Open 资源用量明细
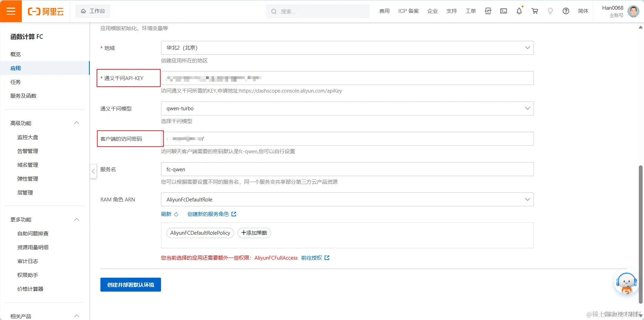 (x=33, y=247)
